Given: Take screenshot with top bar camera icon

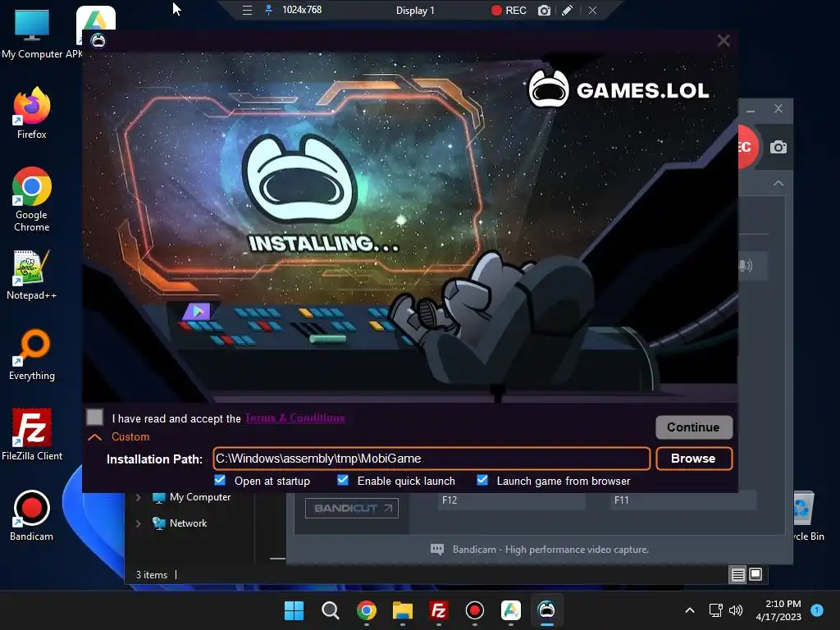Looking at the screenshot, I should 545,10.
